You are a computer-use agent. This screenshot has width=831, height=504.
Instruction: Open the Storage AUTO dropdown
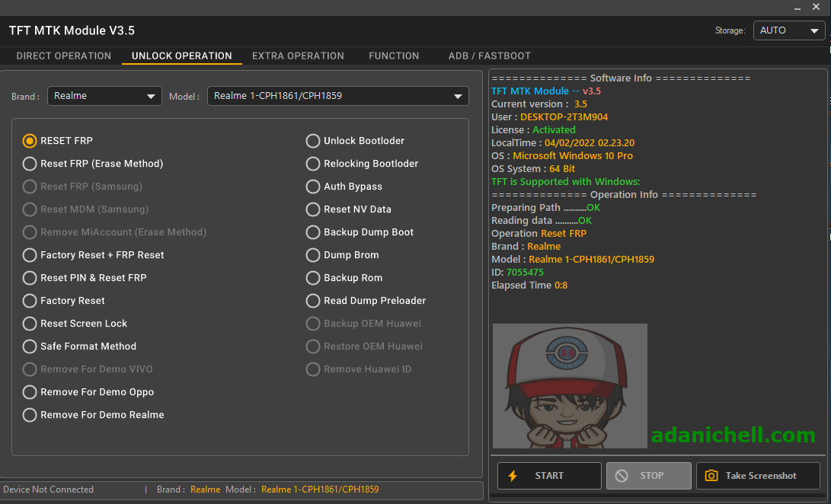[x=789, y=30]
